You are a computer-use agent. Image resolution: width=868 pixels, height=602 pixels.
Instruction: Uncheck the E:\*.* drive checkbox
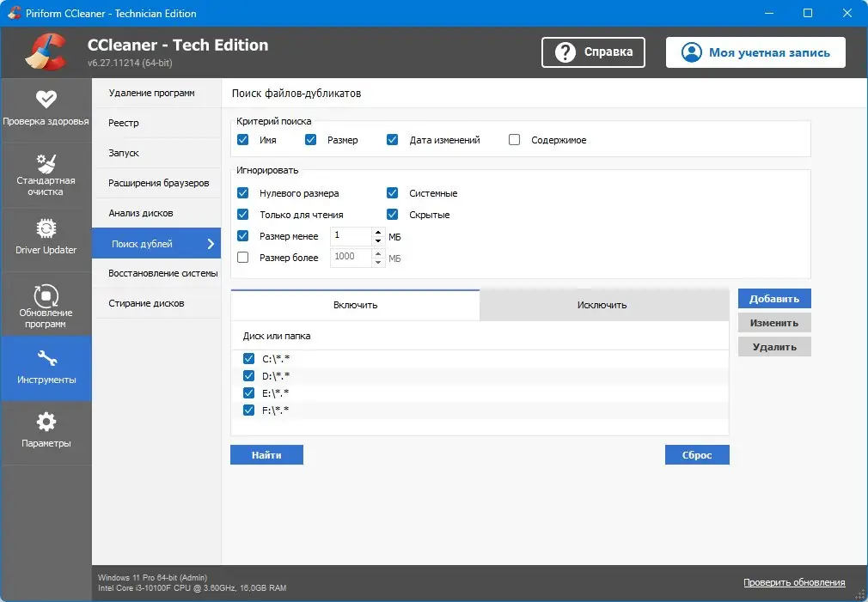pyautogui.click(x=248, y=392)
